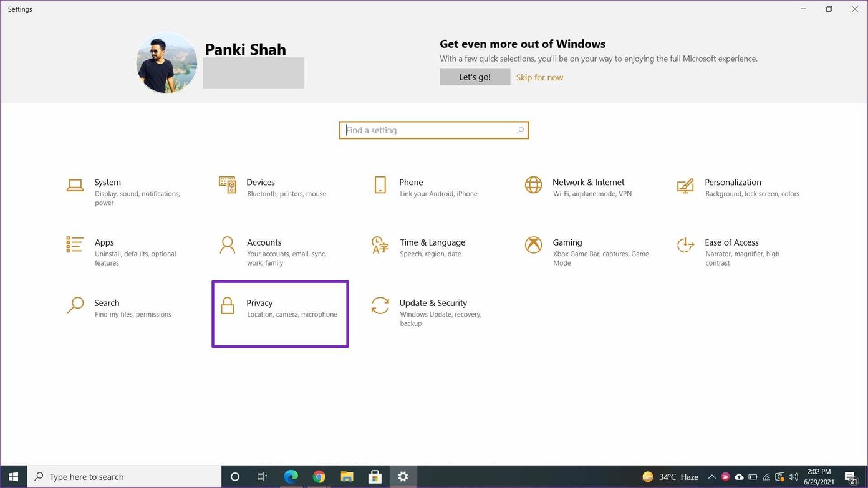868x488 pixels.
Task: Focus the Find a setting box
Action: pyautogui.click(x=434, y=130)
